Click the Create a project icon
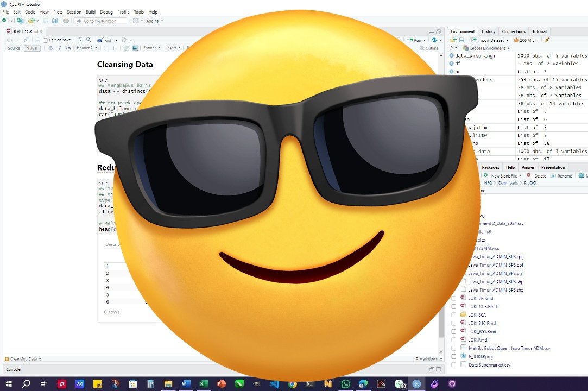This screenshot has width=588, height=391. [20, 21]
